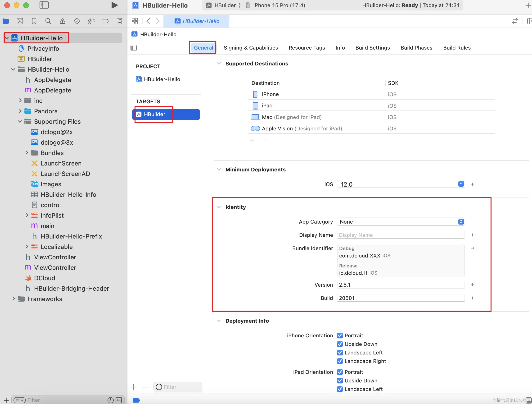Open the iOS minimum deployment dropdown

(x=460, y=184)
